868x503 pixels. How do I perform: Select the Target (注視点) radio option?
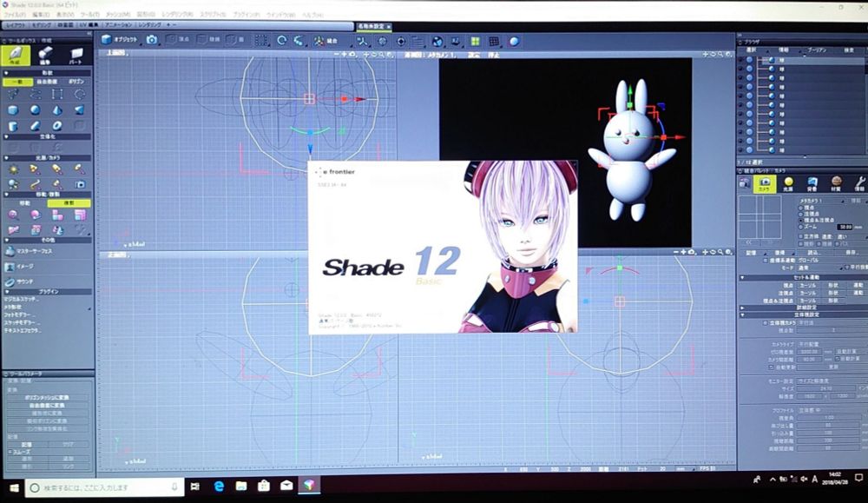[800, 214]
